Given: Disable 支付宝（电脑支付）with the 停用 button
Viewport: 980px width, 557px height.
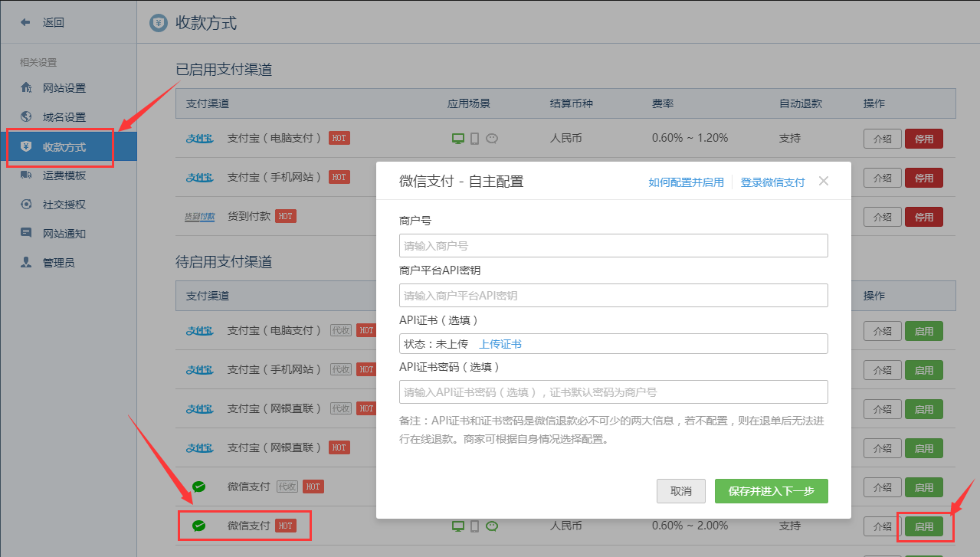Looking at the screenshot, I should pos(923,138).
